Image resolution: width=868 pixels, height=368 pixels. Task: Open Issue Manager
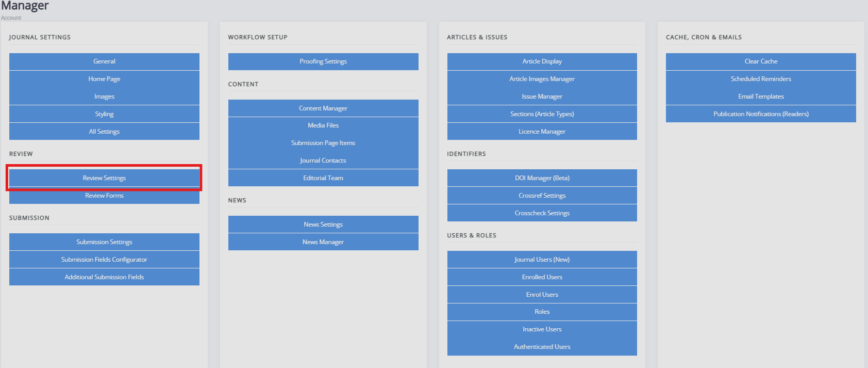pyautogui.click(x=542, y=97)
